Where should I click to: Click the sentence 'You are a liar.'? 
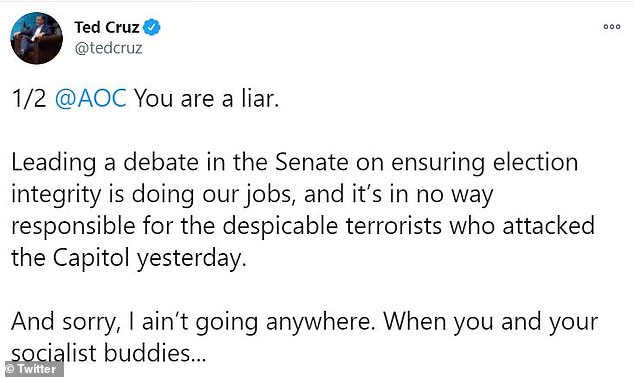[207, 98]
